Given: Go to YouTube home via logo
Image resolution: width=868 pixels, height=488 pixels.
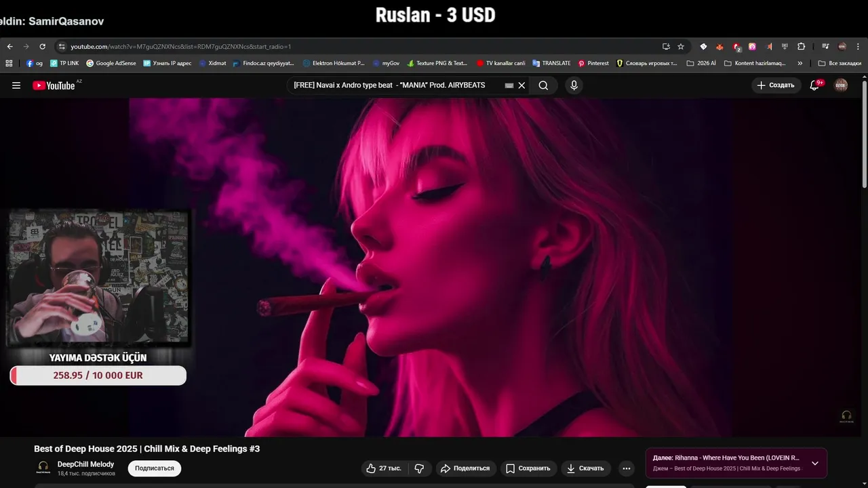Looking at the screenshot, I should tap(54, 85).
